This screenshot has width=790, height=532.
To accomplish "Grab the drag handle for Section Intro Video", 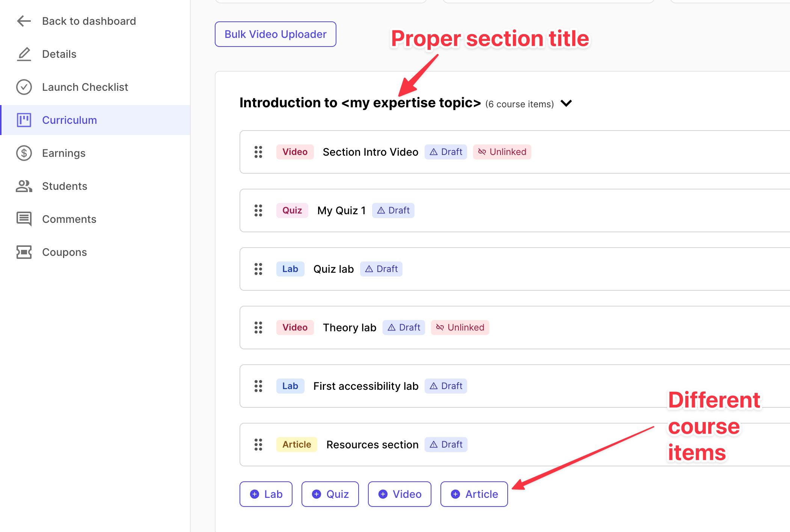I will coord(258,152).
